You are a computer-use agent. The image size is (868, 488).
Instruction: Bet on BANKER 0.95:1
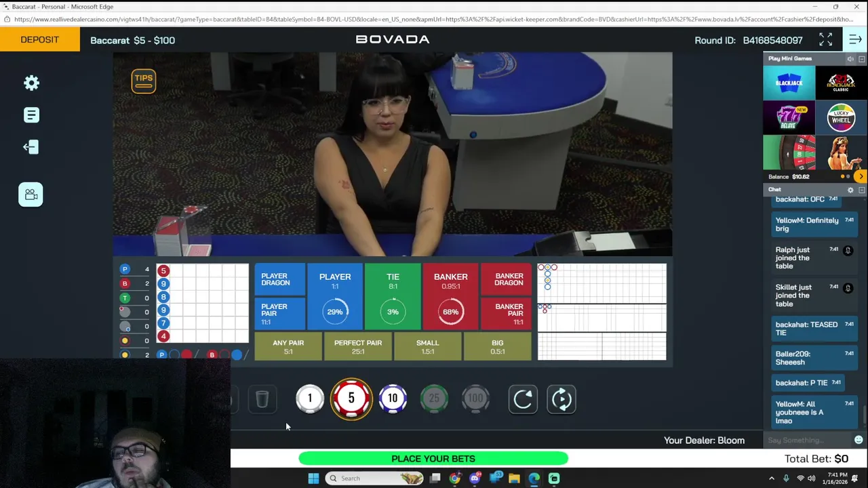pyautogui.click(x=451, y=297)
